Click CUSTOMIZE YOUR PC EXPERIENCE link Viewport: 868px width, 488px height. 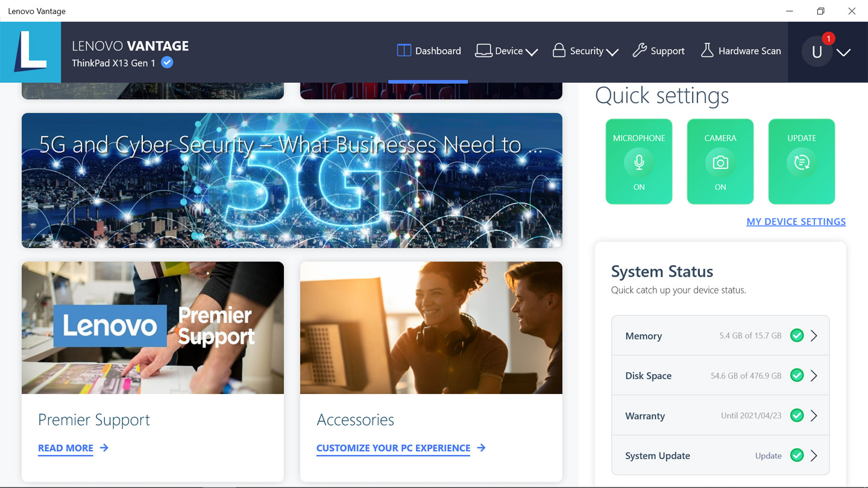coord(393,448)
